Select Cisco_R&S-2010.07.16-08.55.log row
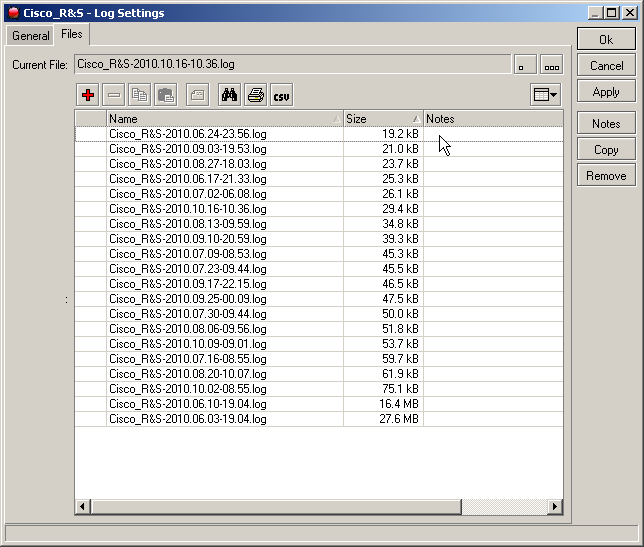Viewport: 644px width, 547px height. point(319,359)
